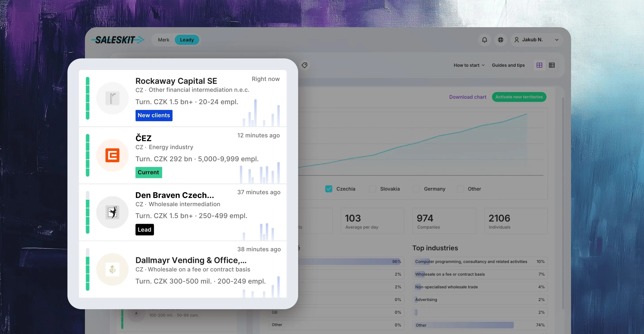Viewport: 644px width, 334px height.
Task: Enable the Slovakia checkbox
Action: coord(372,189)
